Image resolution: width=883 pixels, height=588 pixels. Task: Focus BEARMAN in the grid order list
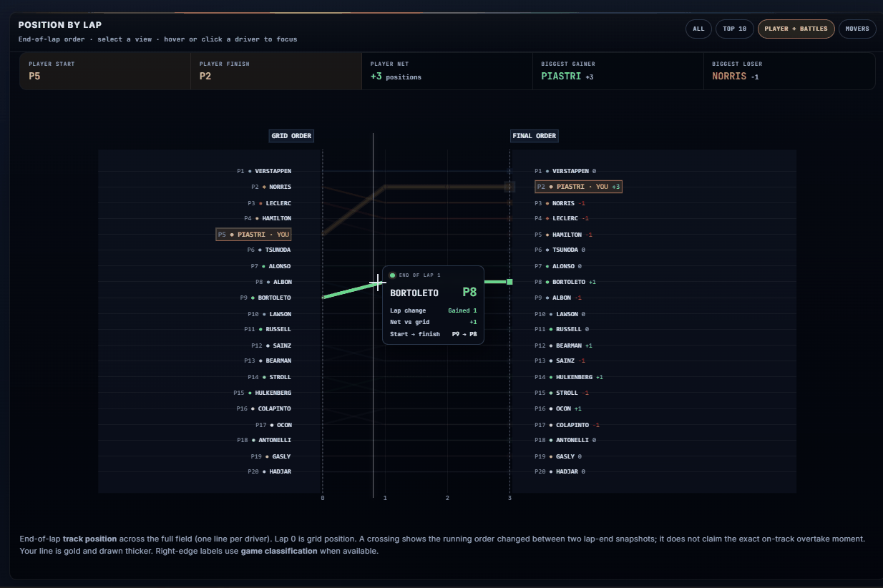point(267,361)
